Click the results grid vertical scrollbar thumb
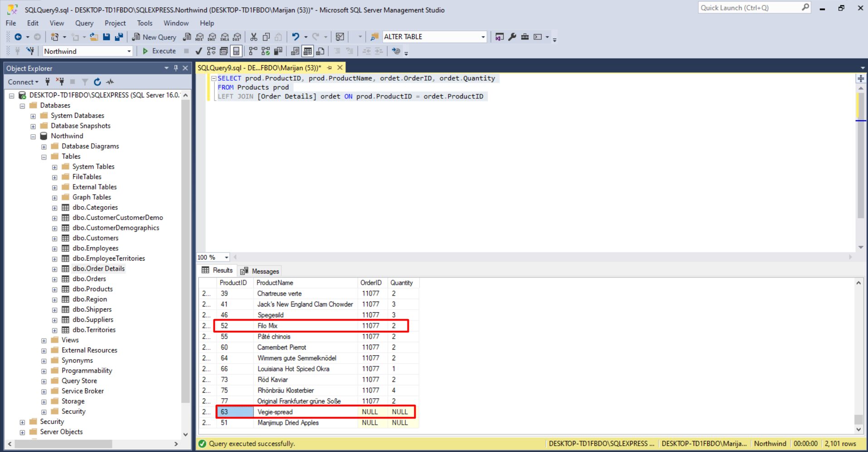This screenshot has height=452, width=868. (858, 419)
